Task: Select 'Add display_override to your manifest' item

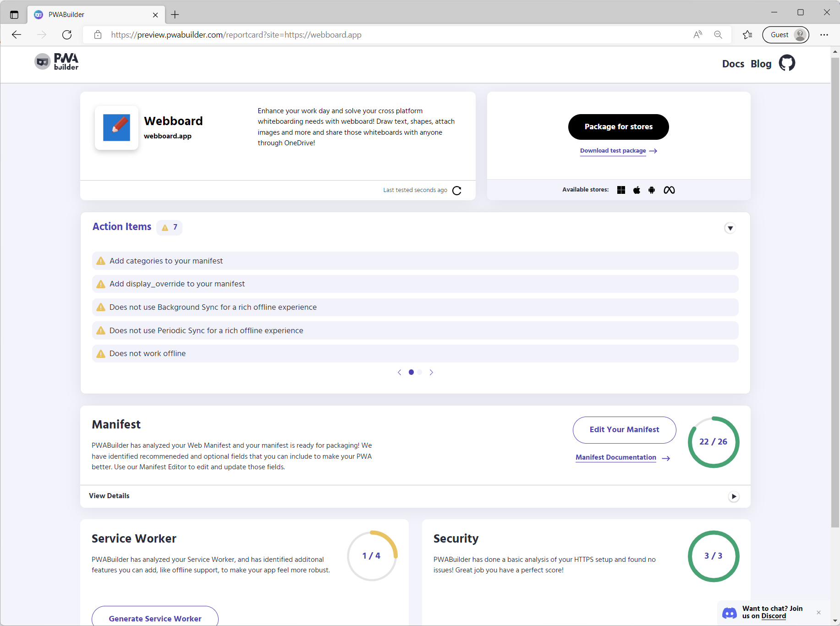Action: click(415, 284)
